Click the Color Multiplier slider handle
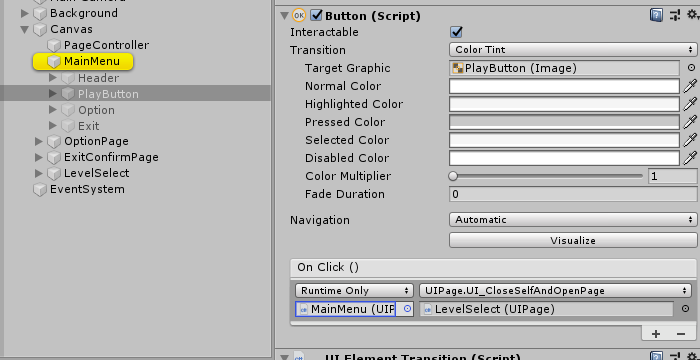This screenshot has height=360, width=700. [453, 176]
